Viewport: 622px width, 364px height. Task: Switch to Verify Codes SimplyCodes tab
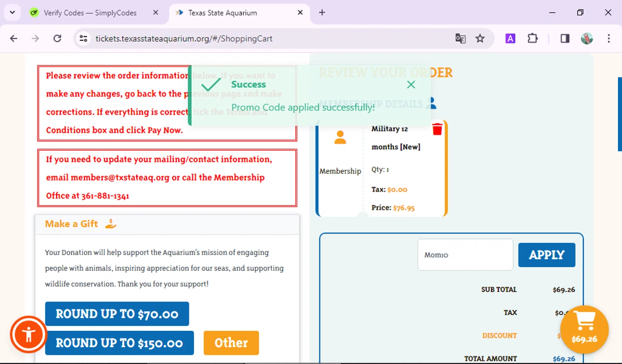point(90,13)
